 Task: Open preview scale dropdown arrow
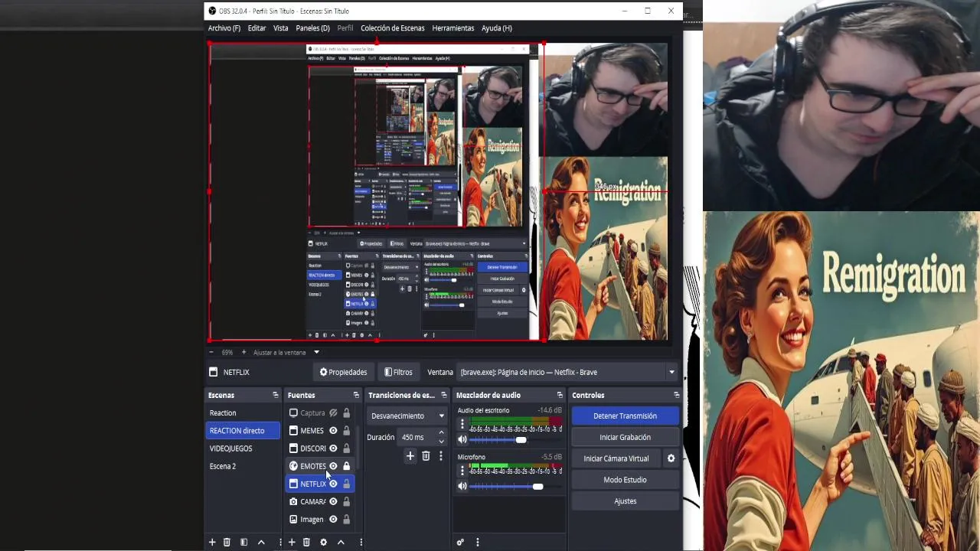click(x=316, y=352)
